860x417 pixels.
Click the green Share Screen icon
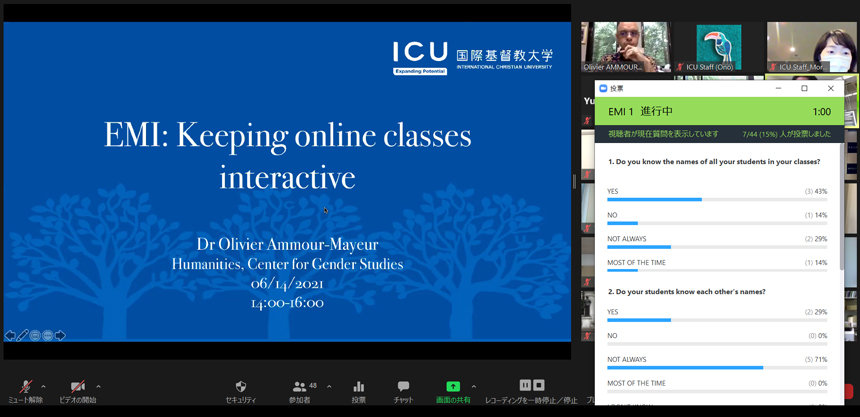[x=453, y=386]
